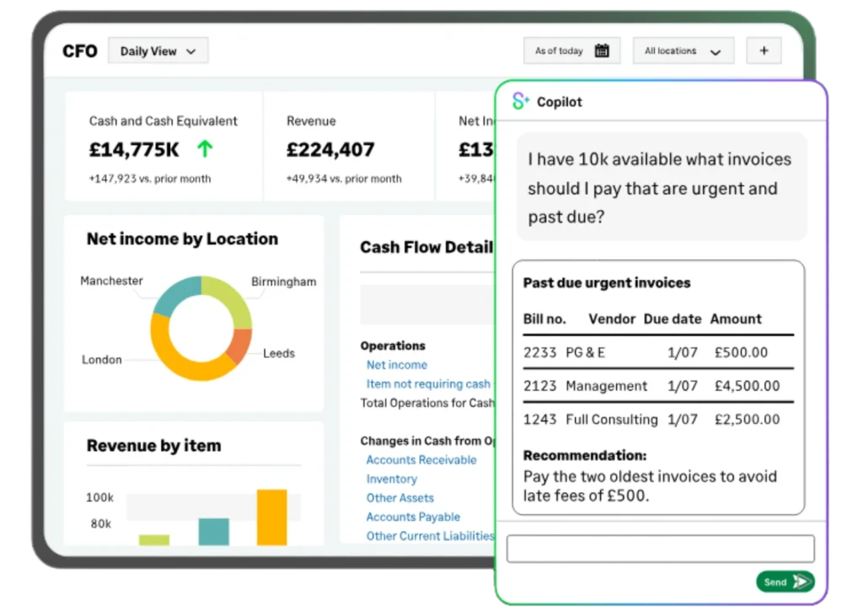Screen dimensions: 863x616
Task: Click the Operations section label
Action: tap(393, 345)
